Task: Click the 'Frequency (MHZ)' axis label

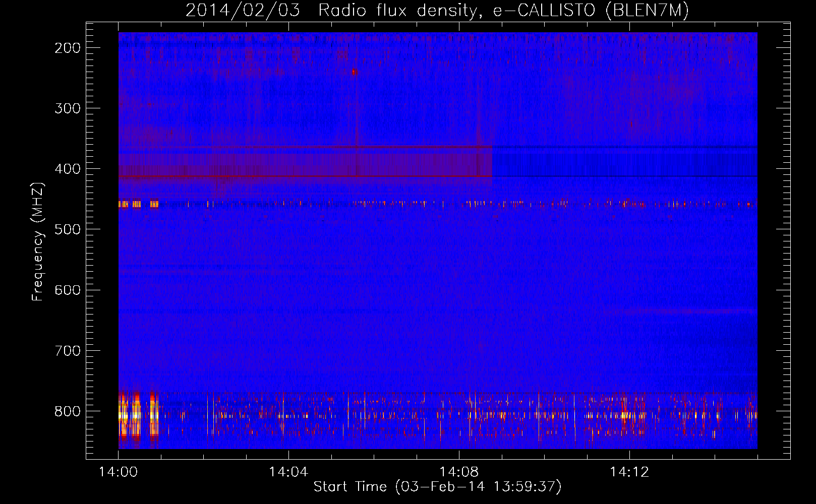Action: tap(38, 241)
